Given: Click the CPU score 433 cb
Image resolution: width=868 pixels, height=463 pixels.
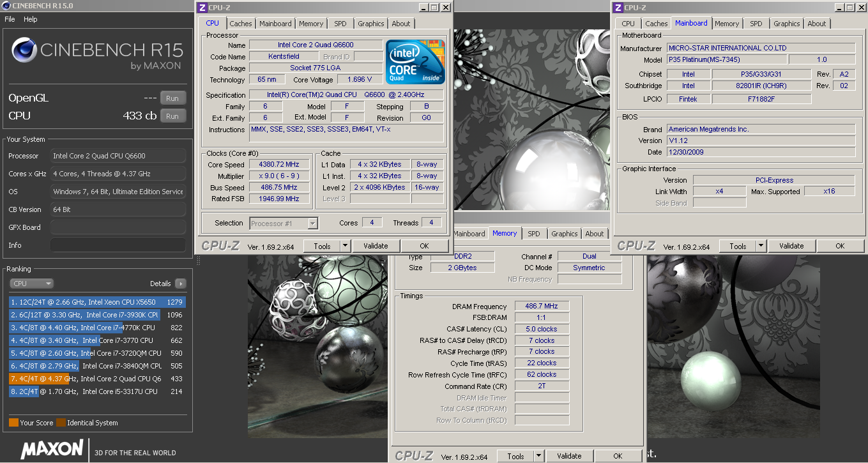Looking at the screenshot, I should tap(139, 116).
